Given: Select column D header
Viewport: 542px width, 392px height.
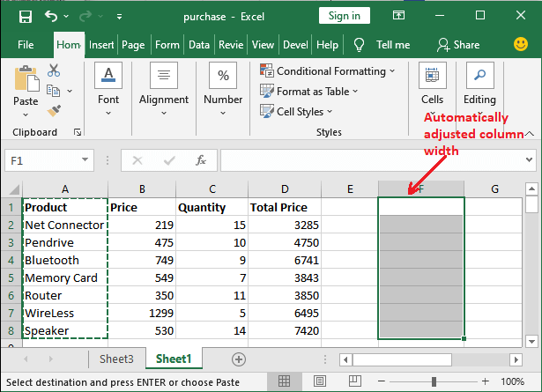Looking at the screenshot, I should pyautogui.click(x=284, y=189).
